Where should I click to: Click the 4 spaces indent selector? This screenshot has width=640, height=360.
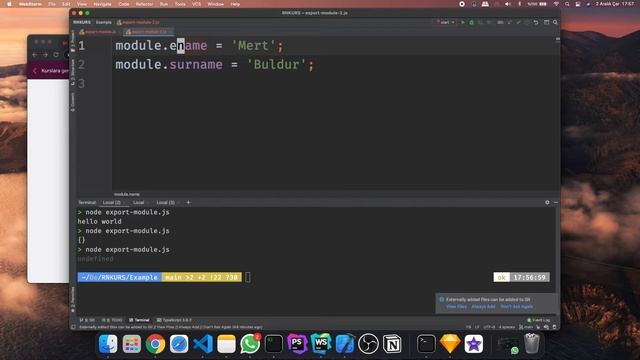tap(507, 327)
